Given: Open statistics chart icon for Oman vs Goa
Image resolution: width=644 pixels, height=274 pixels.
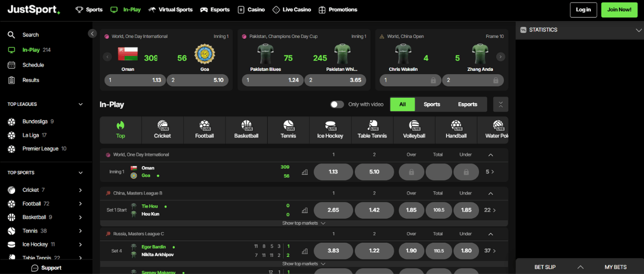Looking at the screenshot, I should tap(304, 172).
